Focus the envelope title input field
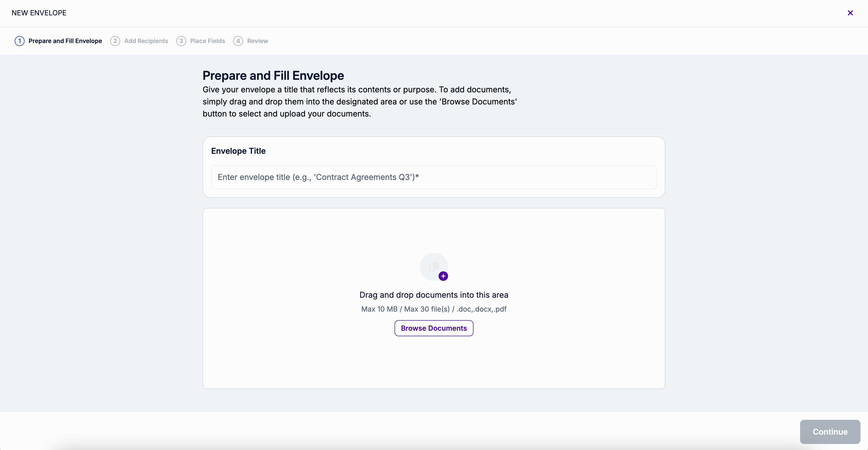868x450 pixels. [x=433, y=177]
